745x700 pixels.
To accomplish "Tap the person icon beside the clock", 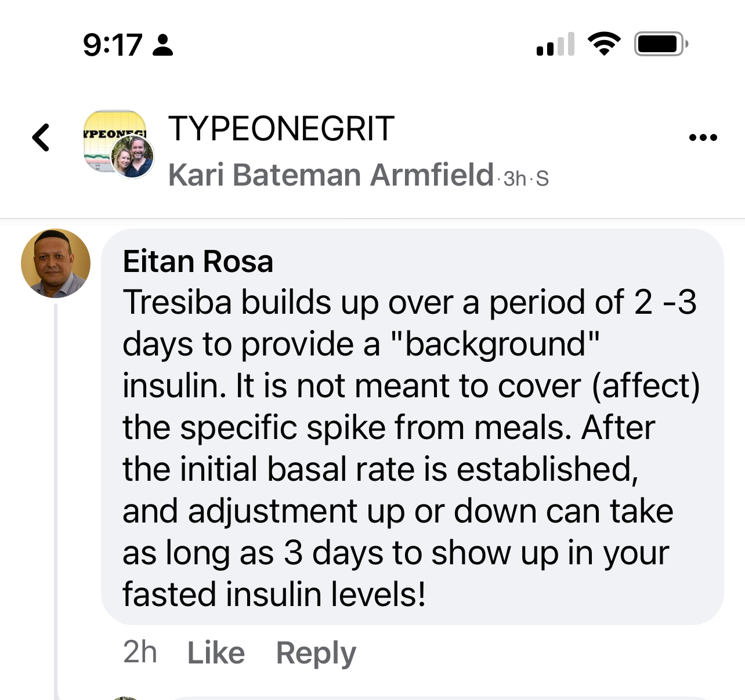I will (162, 45).
